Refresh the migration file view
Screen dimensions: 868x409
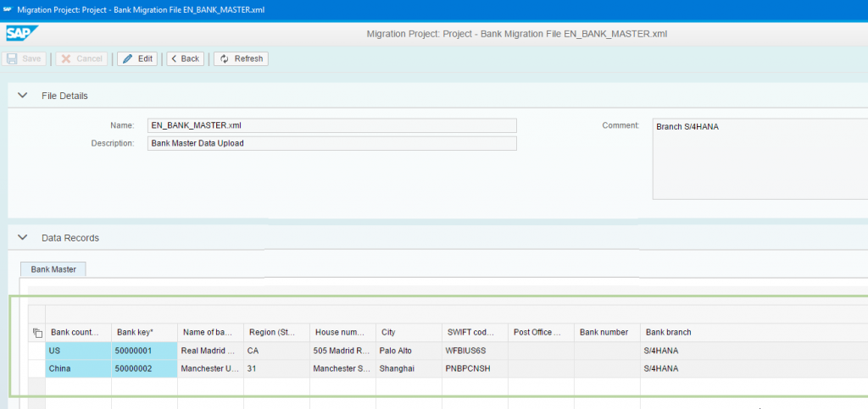point(242,58)
